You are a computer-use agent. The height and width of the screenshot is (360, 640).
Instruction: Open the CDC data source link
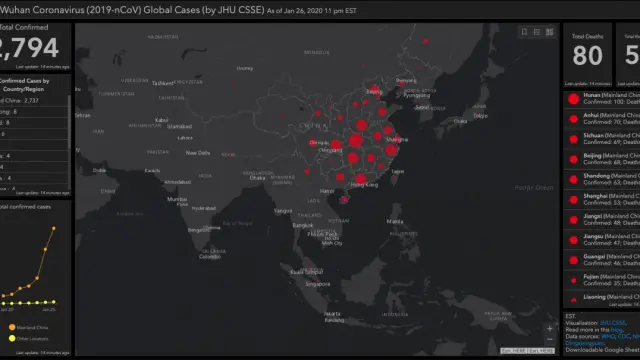pos(624,336)
